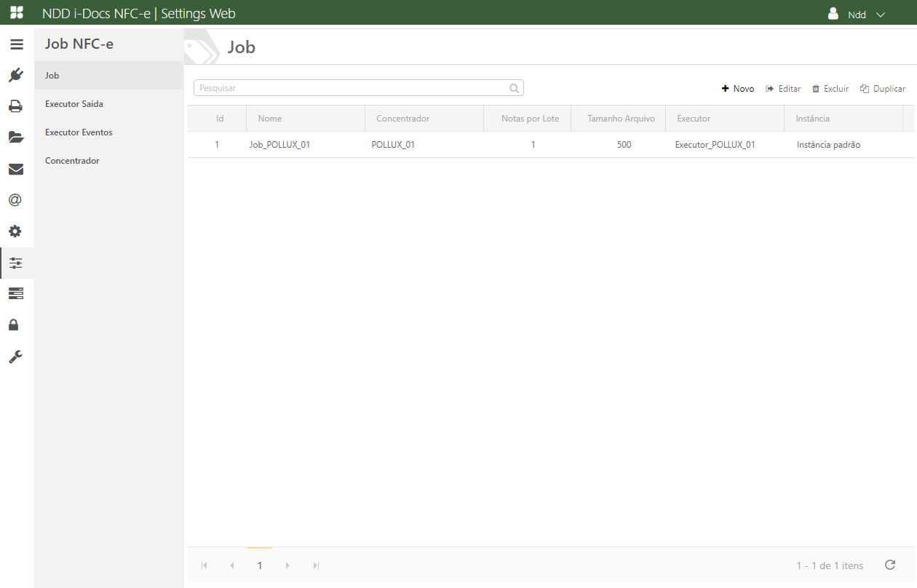The width and height of the screenshot is (917, 588).
Task: Expand the Ndd user dropdown
Action: tap(857, 14)
